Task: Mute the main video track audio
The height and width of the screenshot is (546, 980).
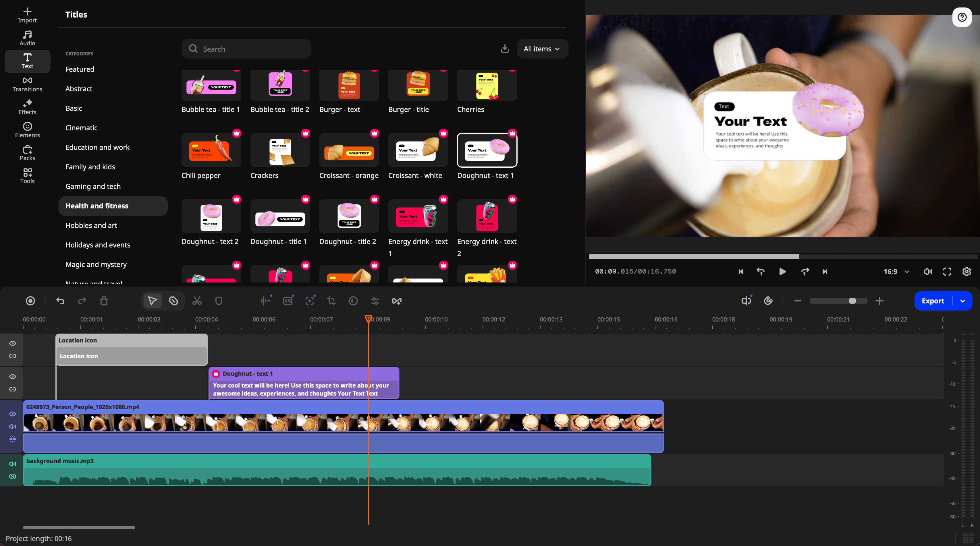Action: coord(13,426)
